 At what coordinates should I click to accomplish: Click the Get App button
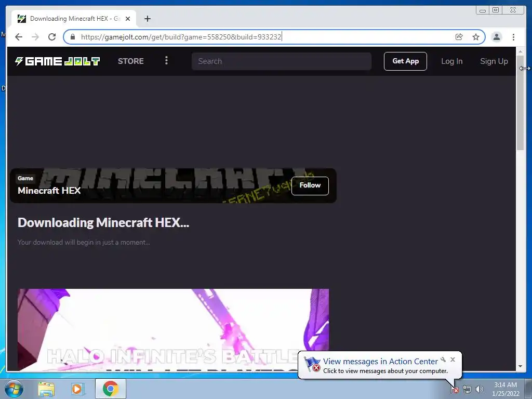click(x=405, y=61)
